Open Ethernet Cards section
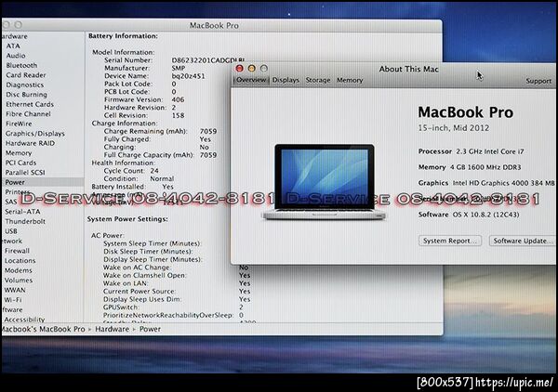This screenshot has width=558, height=392. pyautogui.click(x=30, y=104)
